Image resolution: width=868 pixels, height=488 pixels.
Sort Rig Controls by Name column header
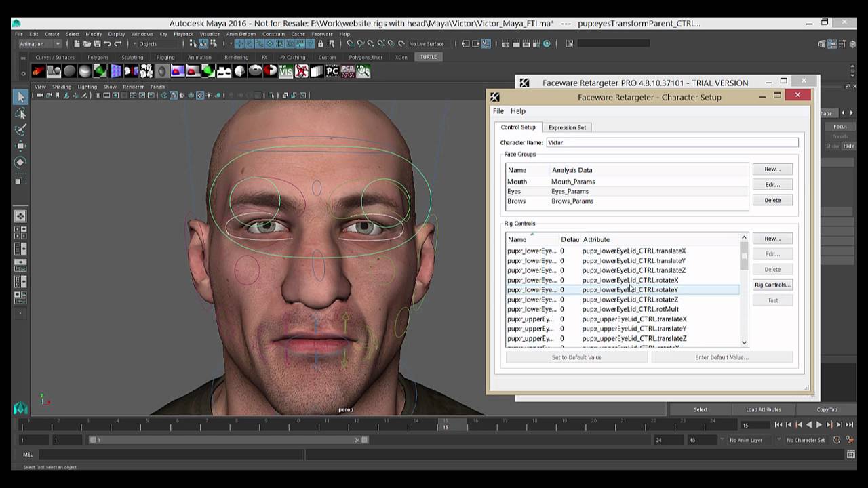click(x=517, y=239)
